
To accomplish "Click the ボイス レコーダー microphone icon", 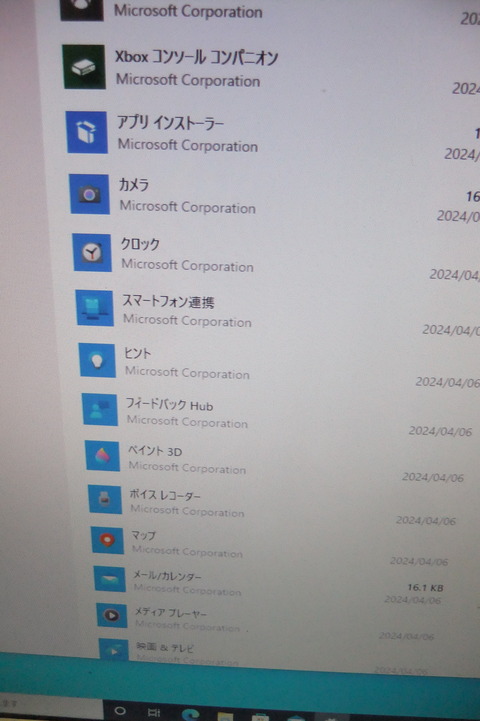I will tap(105, 499).
